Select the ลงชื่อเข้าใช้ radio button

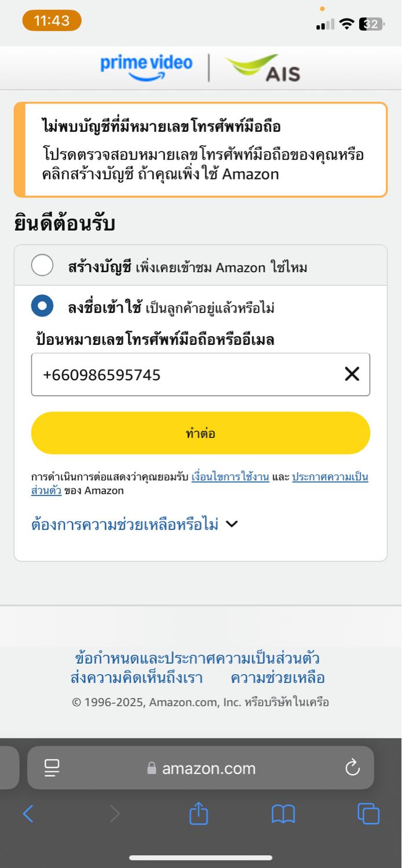(x=42, y=306)
